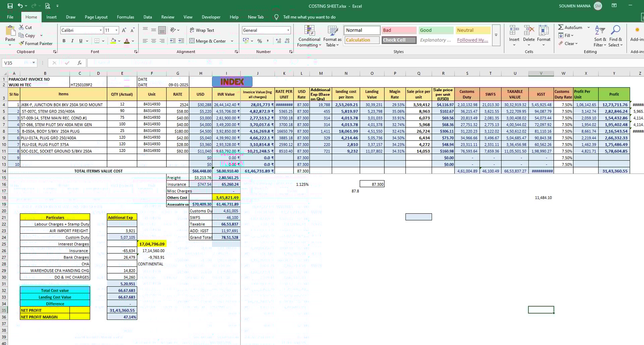
Task: Apply the Bad cell style
Action: 399,30
